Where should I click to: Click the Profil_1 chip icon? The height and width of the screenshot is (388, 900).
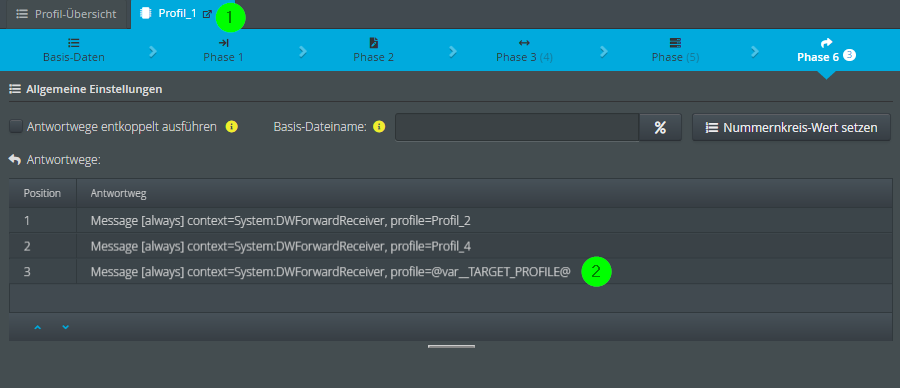click(145, 14)
